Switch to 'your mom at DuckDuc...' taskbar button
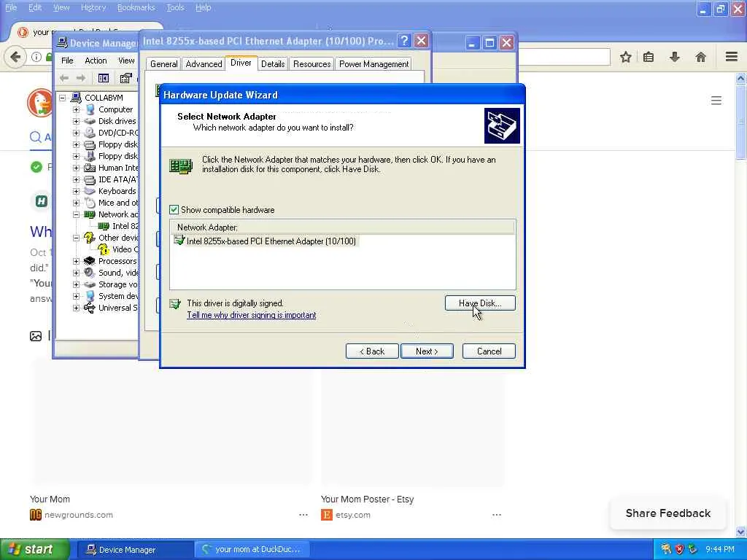Viewport: 747px width, 560px height. (252, 550)
